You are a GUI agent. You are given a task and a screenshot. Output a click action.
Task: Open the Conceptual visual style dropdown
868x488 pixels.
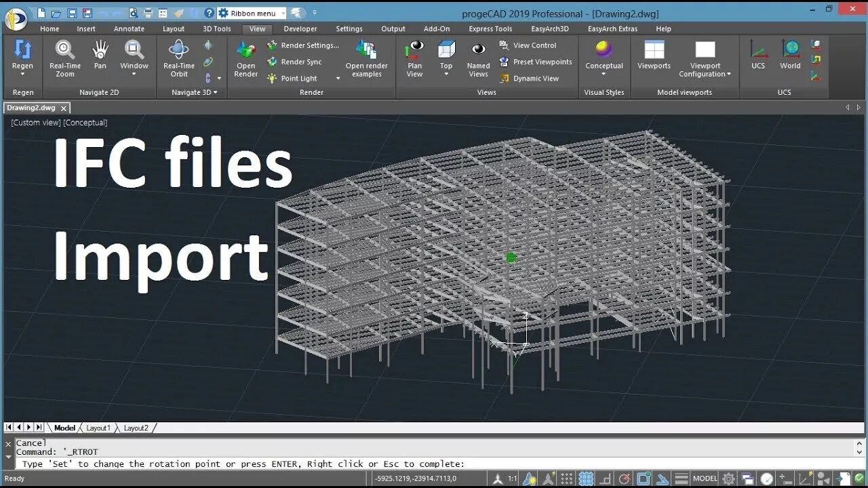[x=604, y=74]
